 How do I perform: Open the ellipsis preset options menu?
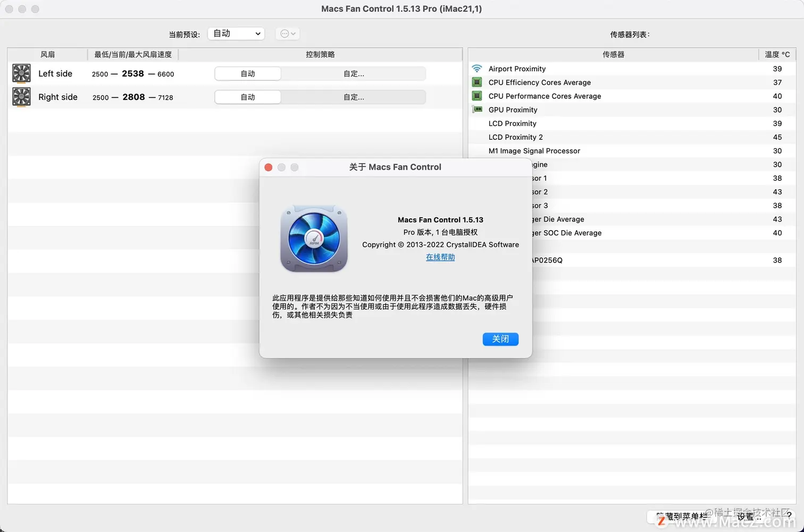[288, 33]
